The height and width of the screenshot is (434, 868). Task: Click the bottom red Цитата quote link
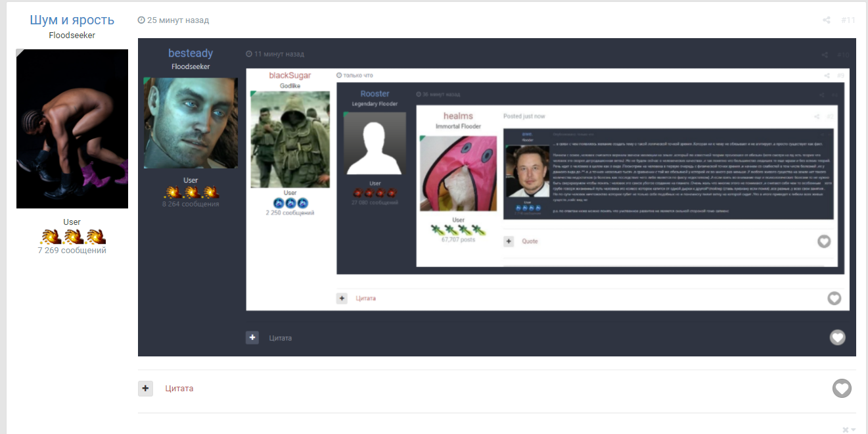click(x=179, y=389)
